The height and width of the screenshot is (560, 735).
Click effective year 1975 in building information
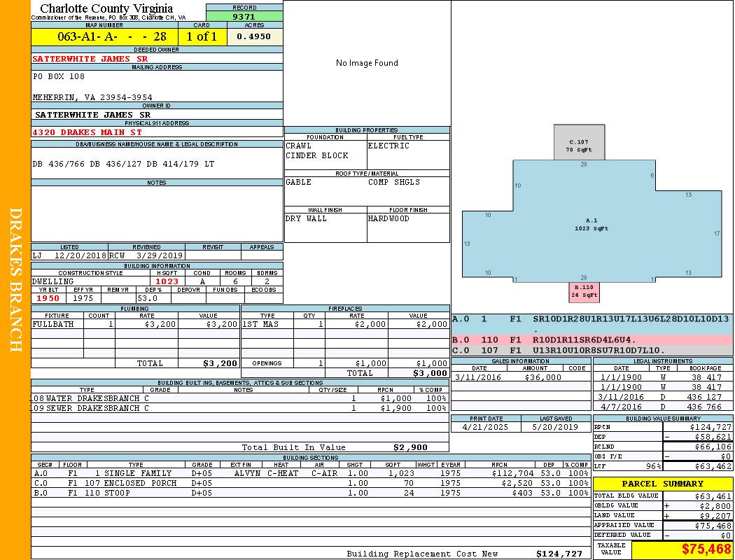(83, 298)
